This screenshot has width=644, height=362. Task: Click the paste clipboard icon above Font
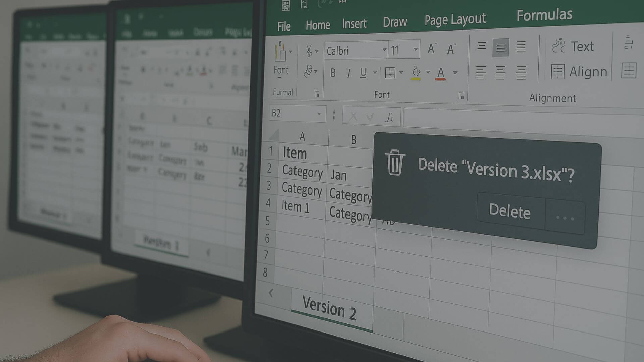(x=280, y=52)
